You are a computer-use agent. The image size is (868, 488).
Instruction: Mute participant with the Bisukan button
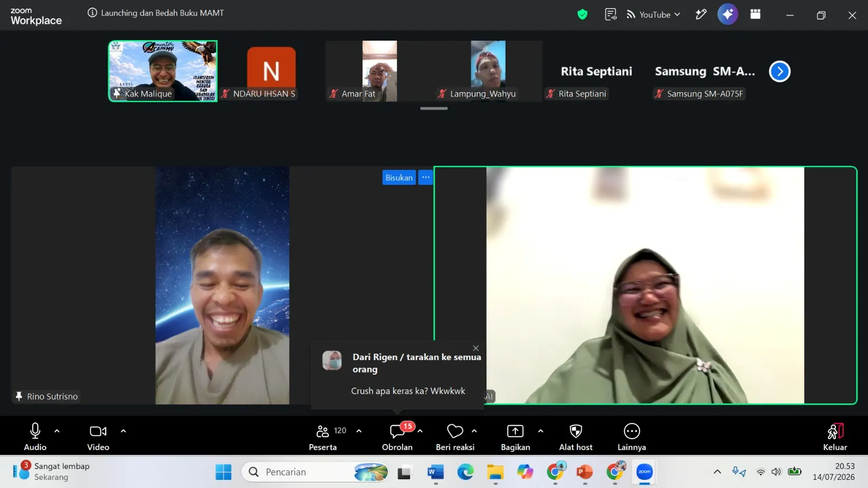399,177
